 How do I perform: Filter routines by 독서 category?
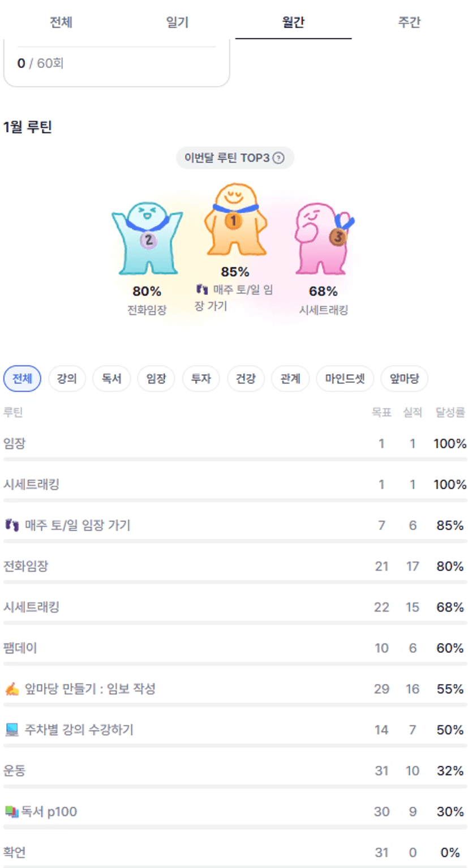coord(111,379)
